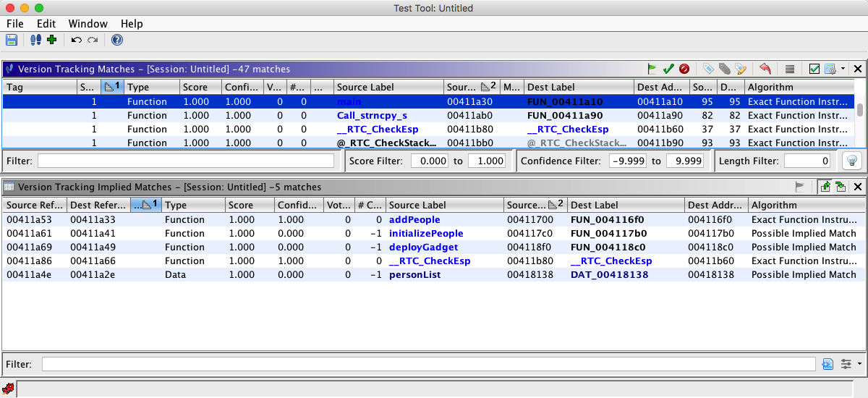This screenshot has height=398, width=868.
Task: Select the deployGadget implied match row
Action: [x=423, y=247]
